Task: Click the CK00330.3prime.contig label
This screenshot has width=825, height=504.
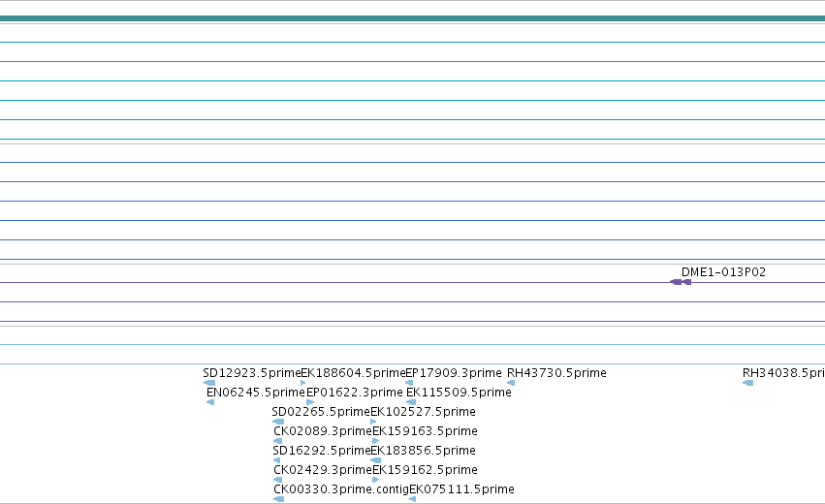Action: point(341,489)
